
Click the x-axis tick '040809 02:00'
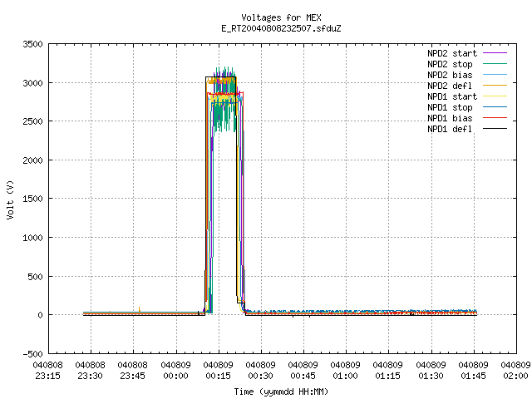(515, 371)
